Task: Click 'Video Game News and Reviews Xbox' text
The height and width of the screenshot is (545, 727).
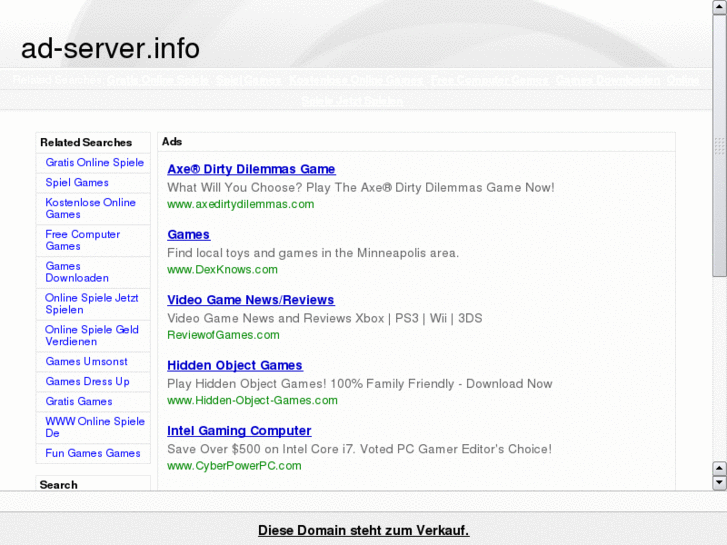Action: click(325, 318)
